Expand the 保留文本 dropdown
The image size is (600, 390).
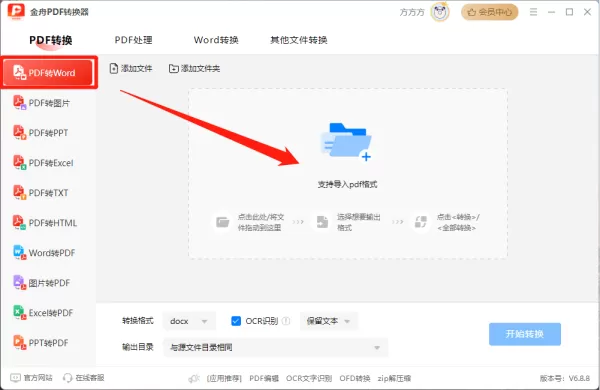[329, 321]
